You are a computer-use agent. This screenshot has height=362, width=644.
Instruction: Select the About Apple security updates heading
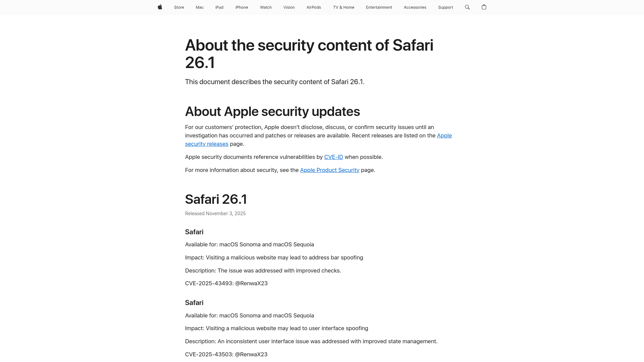(272, 111)
